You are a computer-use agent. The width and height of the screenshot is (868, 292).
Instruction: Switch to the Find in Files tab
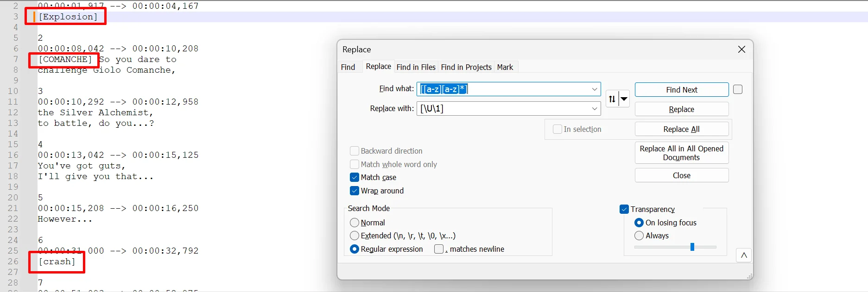[x=416, y=67]
